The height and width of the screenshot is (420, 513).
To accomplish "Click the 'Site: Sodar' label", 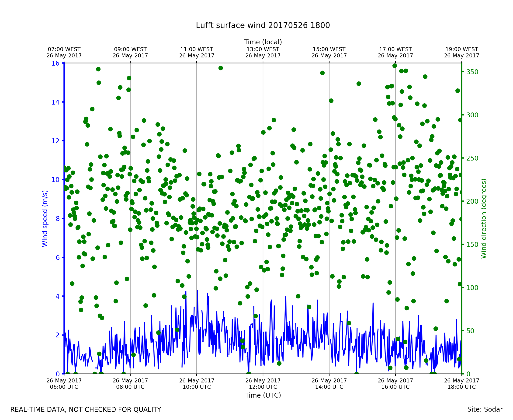I will tap(485, 409).
